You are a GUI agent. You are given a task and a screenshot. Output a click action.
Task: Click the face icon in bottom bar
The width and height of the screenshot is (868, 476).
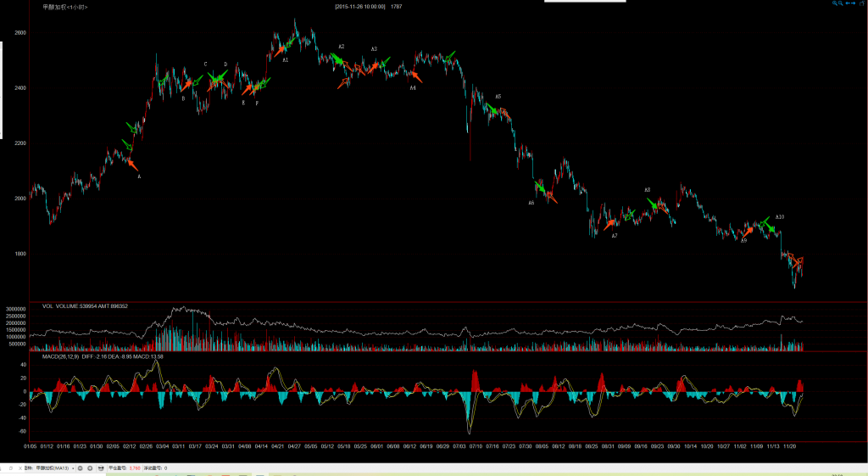101,468
